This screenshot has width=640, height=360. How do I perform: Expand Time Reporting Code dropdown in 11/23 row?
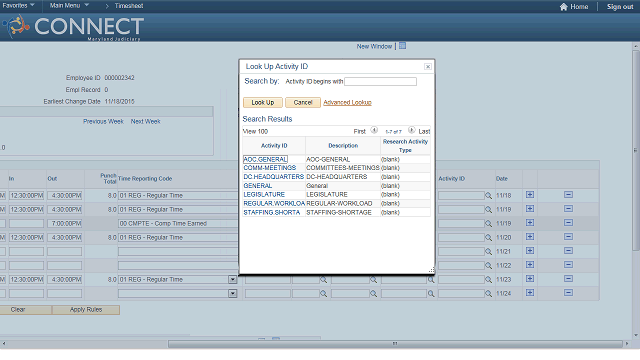pos(233,280)
